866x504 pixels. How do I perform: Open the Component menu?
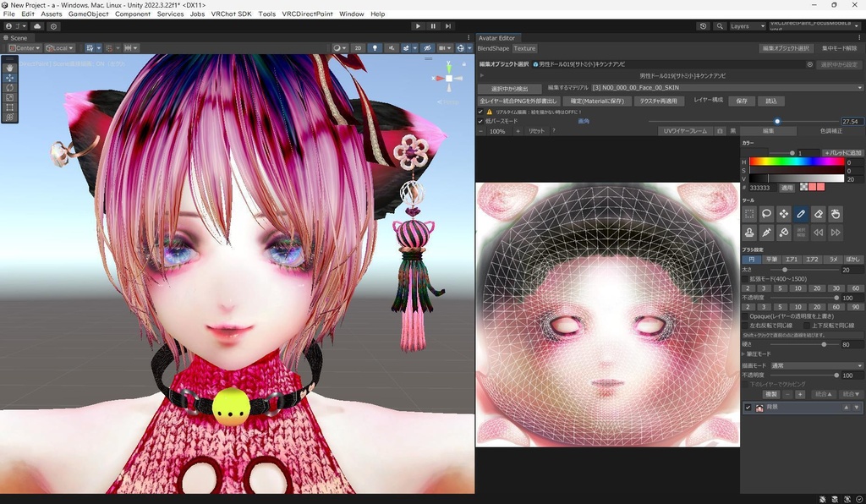pyautogui.click(x=133, y=14)
